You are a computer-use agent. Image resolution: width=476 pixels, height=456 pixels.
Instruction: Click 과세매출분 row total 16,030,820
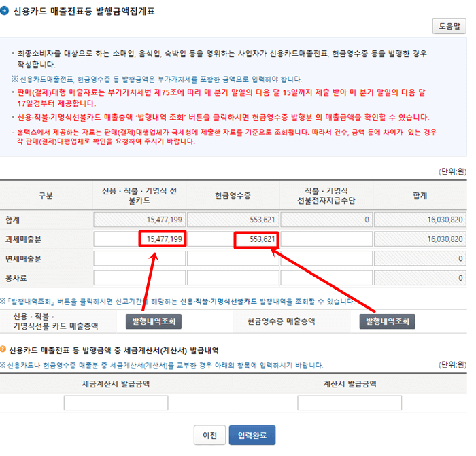(420, 239)
